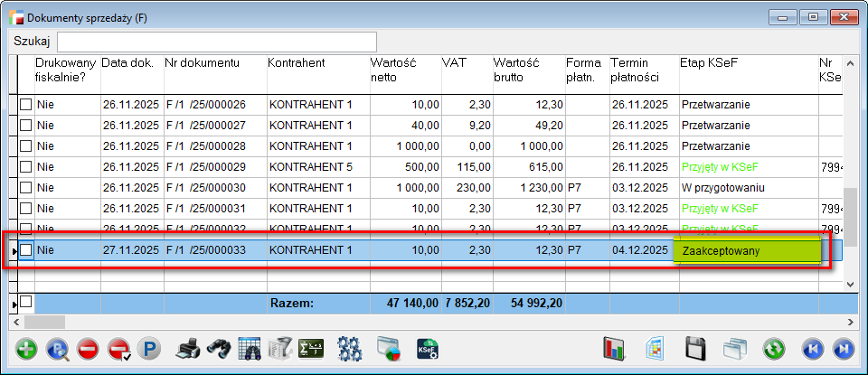
Task: Click the horizontal scrollbar right arrow
Action: (x=850, y=322)
